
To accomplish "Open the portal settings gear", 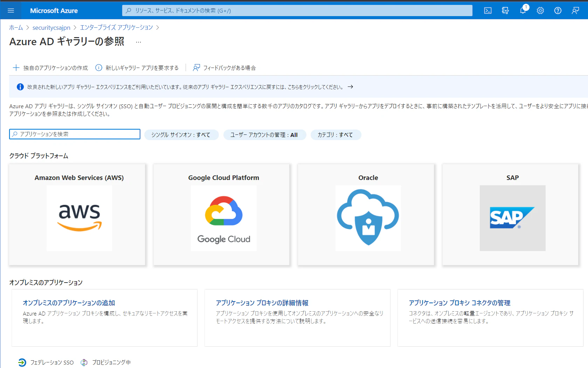I will pyautogui.click(x=540, y=11).
